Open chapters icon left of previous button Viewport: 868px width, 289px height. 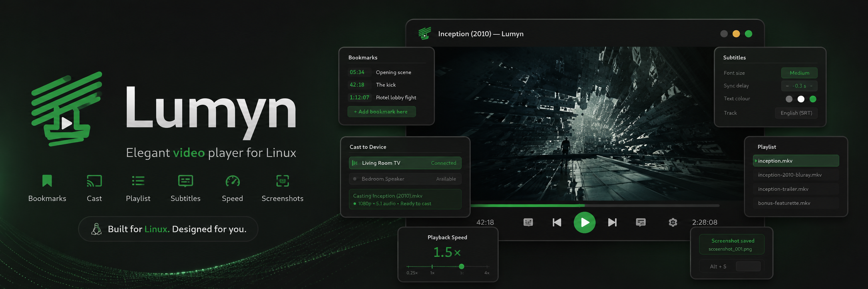click(528, 222)
